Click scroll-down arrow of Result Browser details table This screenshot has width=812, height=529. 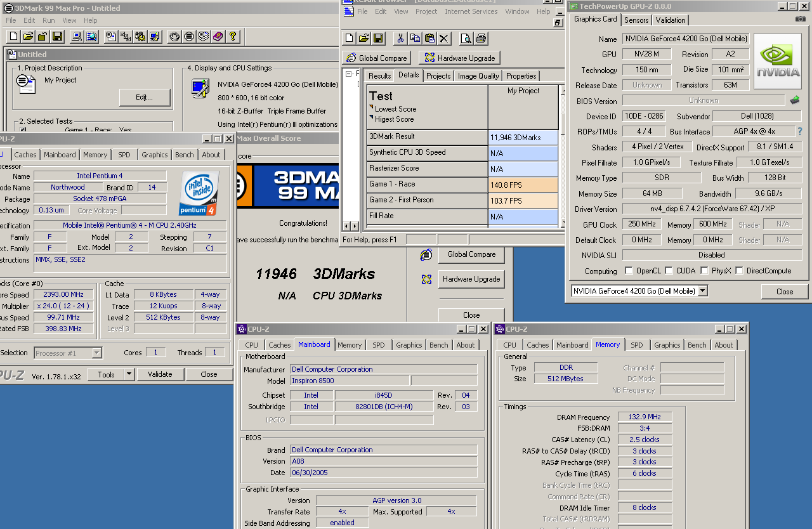(561, 223)
